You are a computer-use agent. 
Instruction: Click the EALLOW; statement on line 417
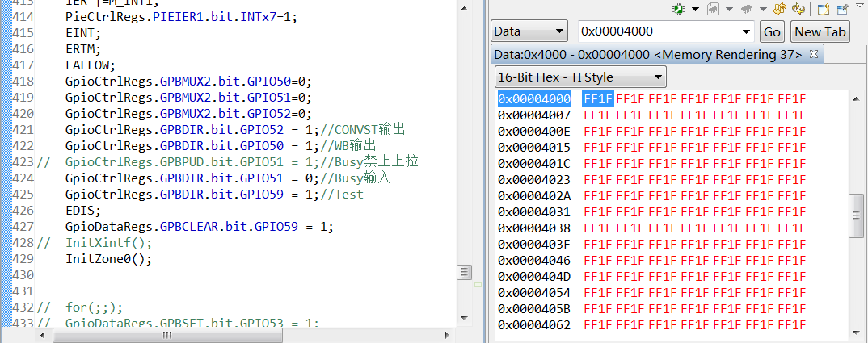(91, 66)
